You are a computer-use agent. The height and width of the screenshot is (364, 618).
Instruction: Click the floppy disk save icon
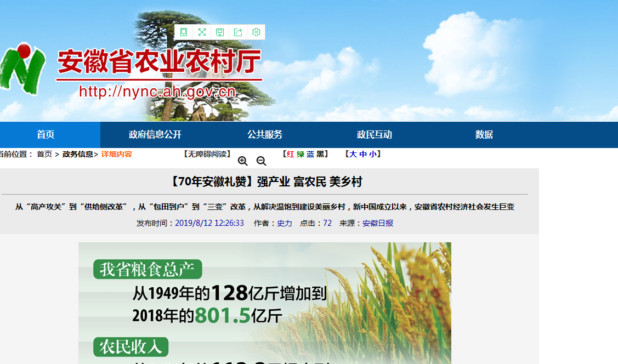220,32
